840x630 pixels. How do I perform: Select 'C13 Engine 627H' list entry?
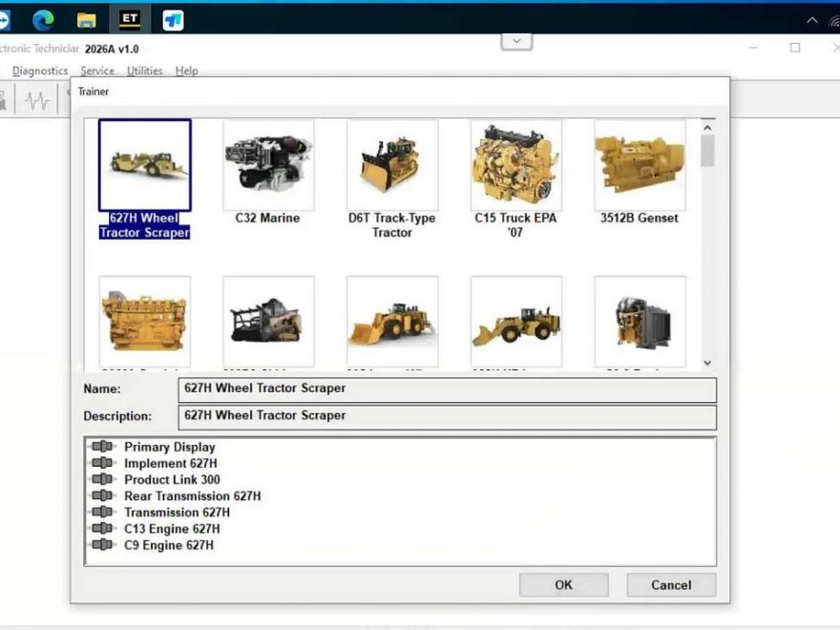172,529
